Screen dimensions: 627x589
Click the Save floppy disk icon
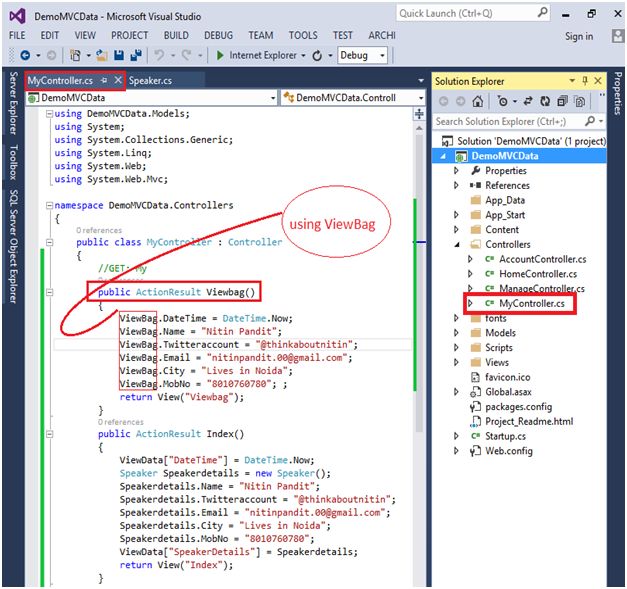tap(119, 55)
